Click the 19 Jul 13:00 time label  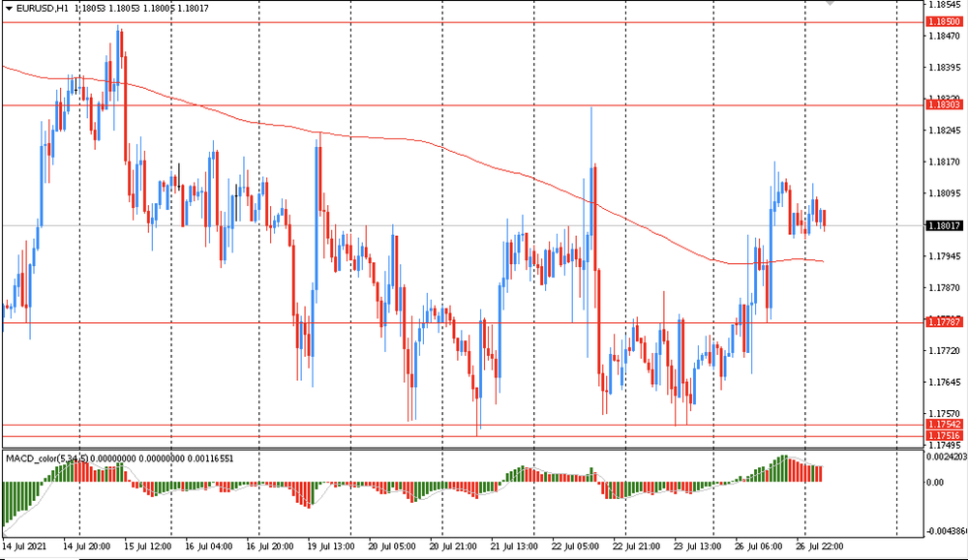[331, 546]
